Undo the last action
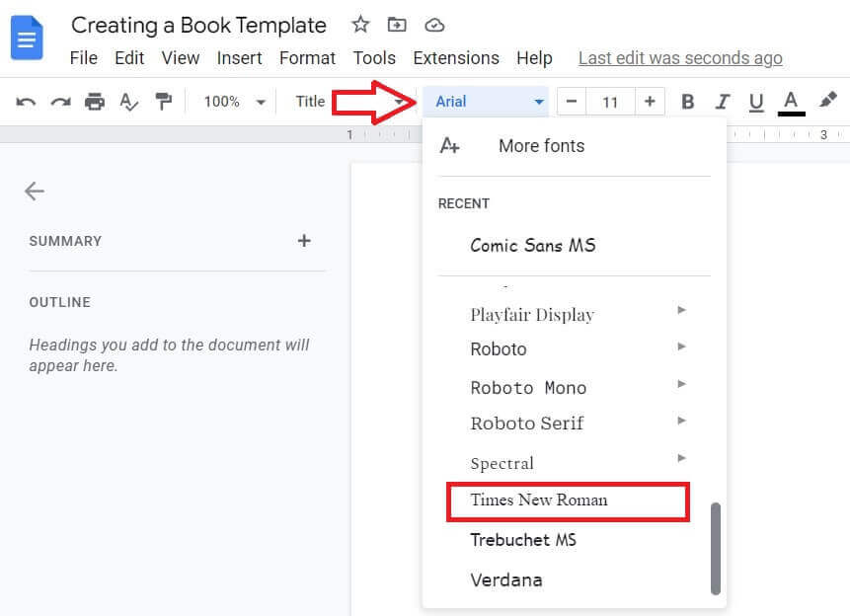 click(x=28, y=101)
